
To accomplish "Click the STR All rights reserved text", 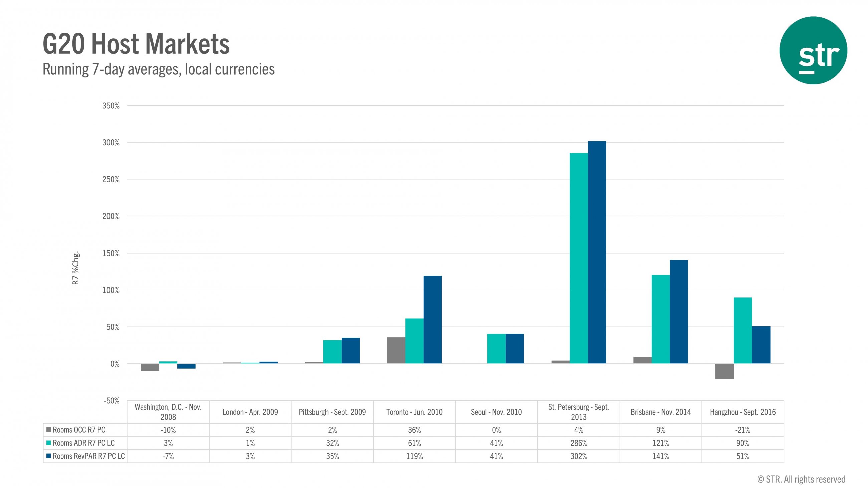I will coord(802,479).
